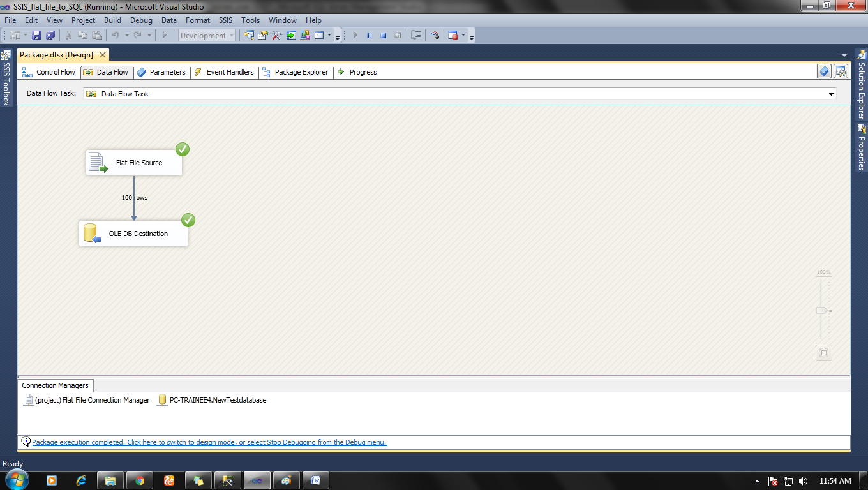Switch to the Data Flow tab
The height and width of the screenshot is (490, 868).
(107, 72)
